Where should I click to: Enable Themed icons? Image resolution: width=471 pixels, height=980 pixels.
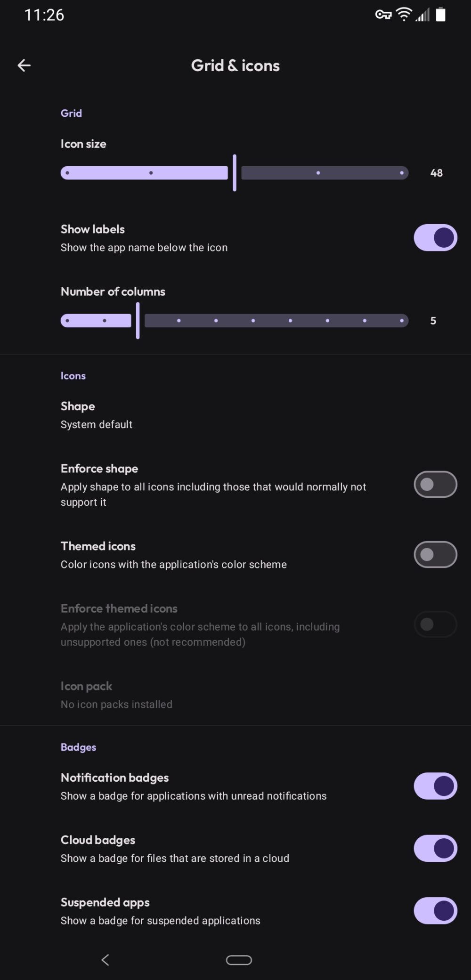pos(435,554)
